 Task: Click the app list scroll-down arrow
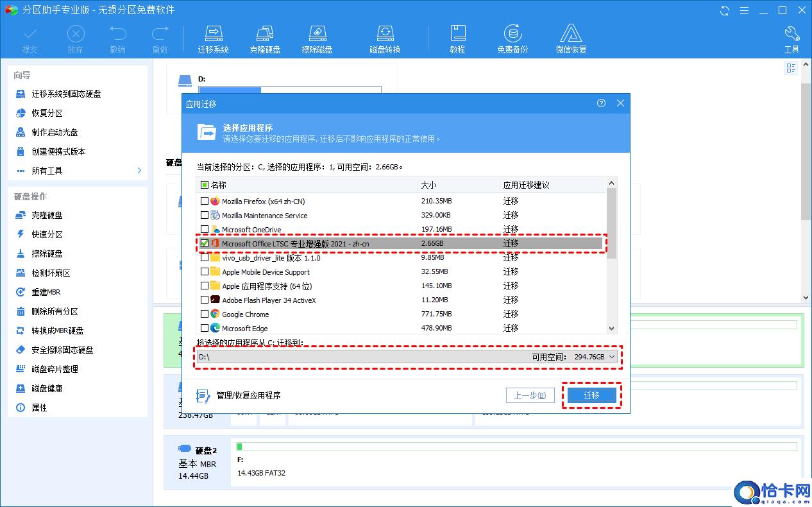pos(611,328)
